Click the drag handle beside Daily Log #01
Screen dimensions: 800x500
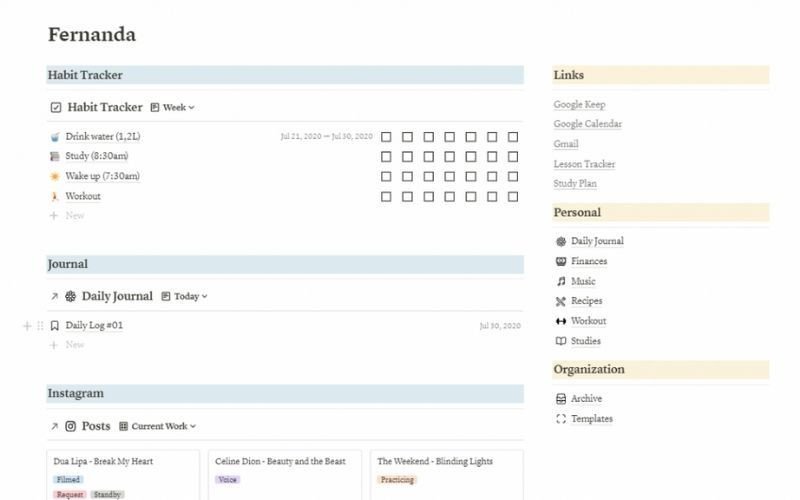40,326
